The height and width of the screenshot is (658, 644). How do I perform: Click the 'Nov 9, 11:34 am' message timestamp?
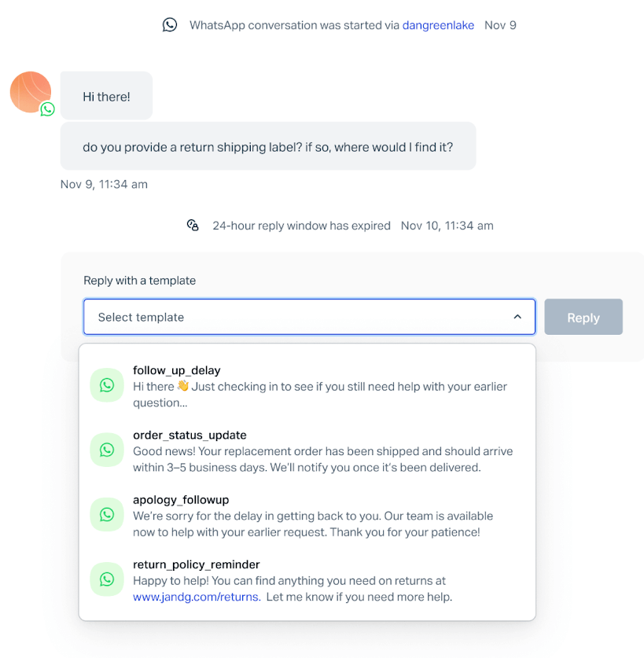(x=104, y=184)
